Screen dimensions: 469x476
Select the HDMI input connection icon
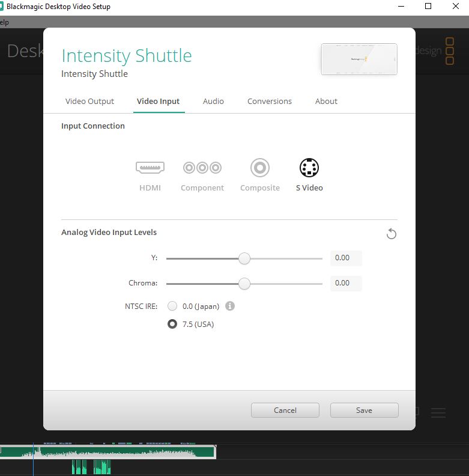150,168
